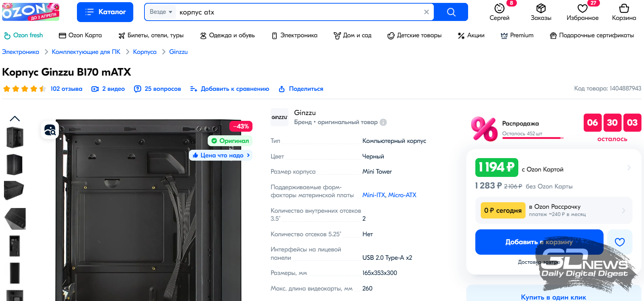Click the −43% discount badge
This screenshot has height=301, width=644.
241,126
